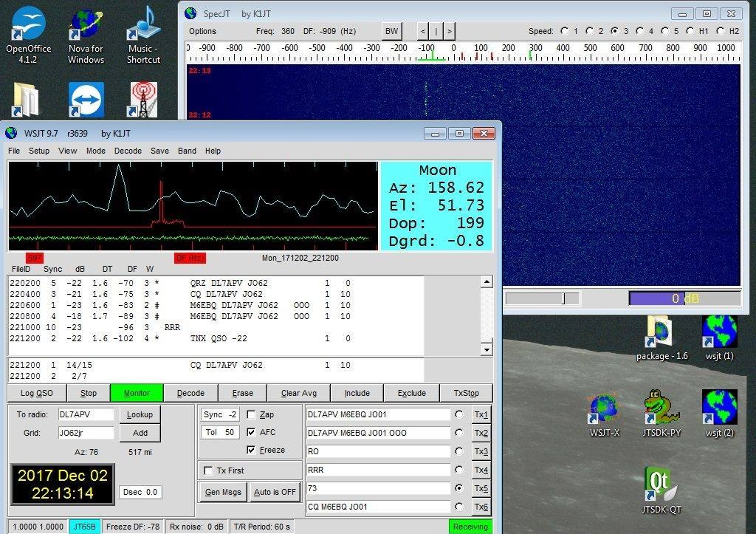Open the Save menu
756x534 pixels.
coord(159,151)
